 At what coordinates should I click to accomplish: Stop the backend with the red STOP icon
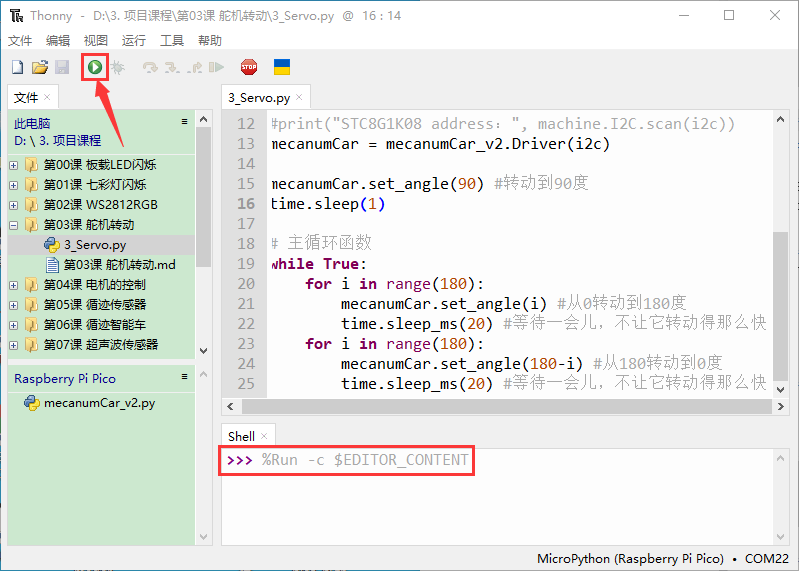point(249,67)
